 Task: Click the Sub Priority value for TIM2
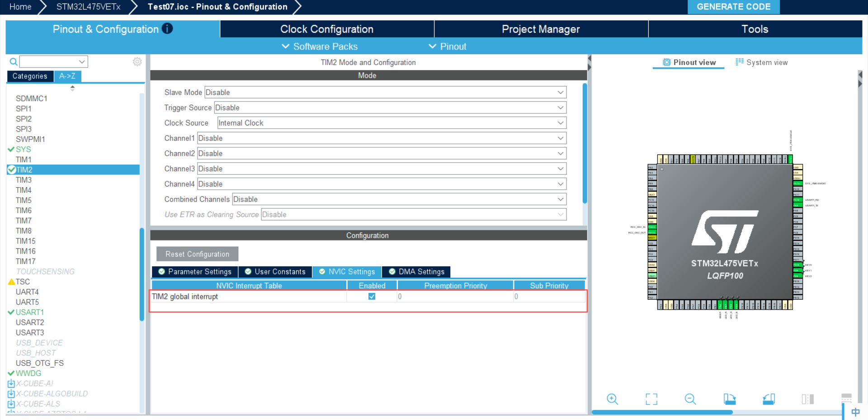click(x=549, y=297)
